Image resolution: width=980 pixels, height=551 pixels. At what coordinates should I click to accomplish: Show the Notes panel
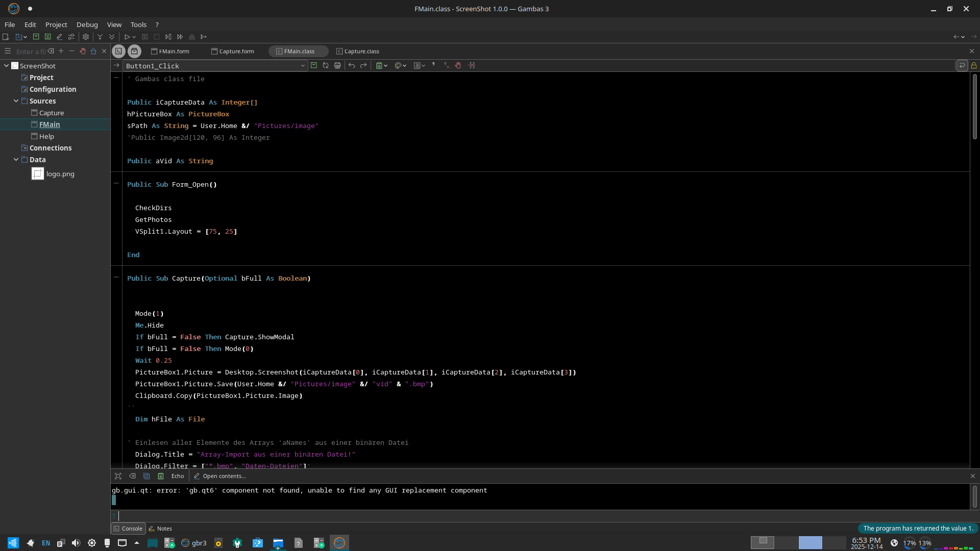click(x=163, y=529)
